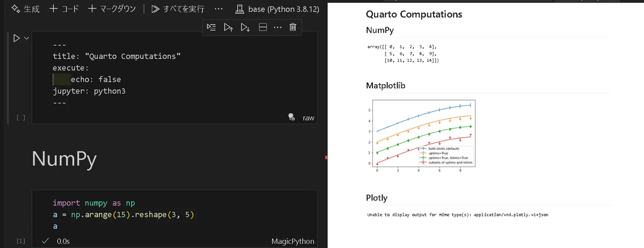The image size is (644, 248).
Task: Run all cells with すべてを実行
Action: [x=177, y=9]
